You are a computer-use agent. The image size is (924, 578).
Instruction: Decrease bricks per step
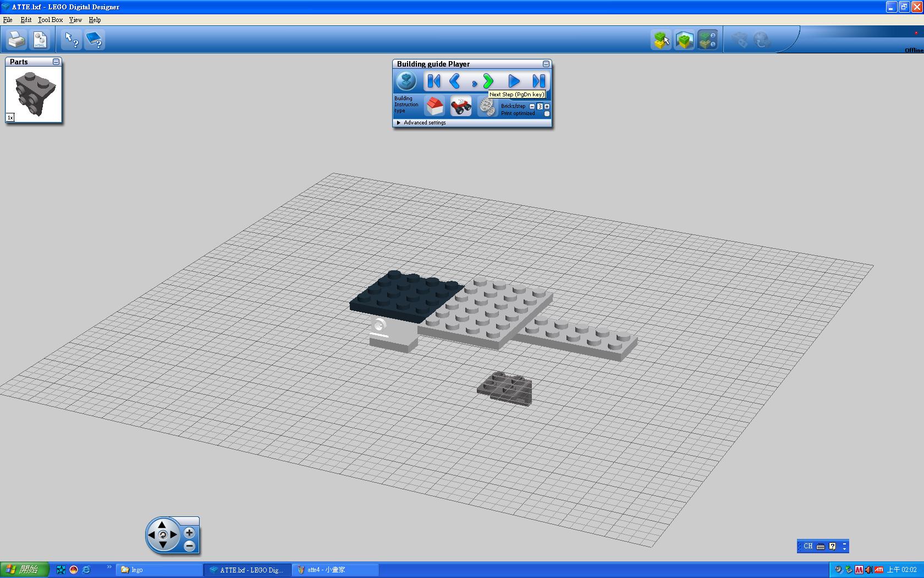(x=532, y=106)
